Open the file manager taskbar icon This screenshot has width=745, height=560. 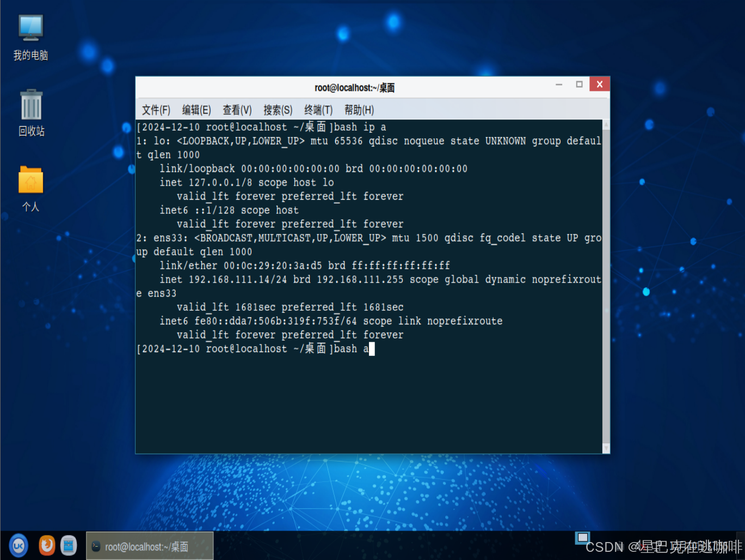(x=69, y=545)
